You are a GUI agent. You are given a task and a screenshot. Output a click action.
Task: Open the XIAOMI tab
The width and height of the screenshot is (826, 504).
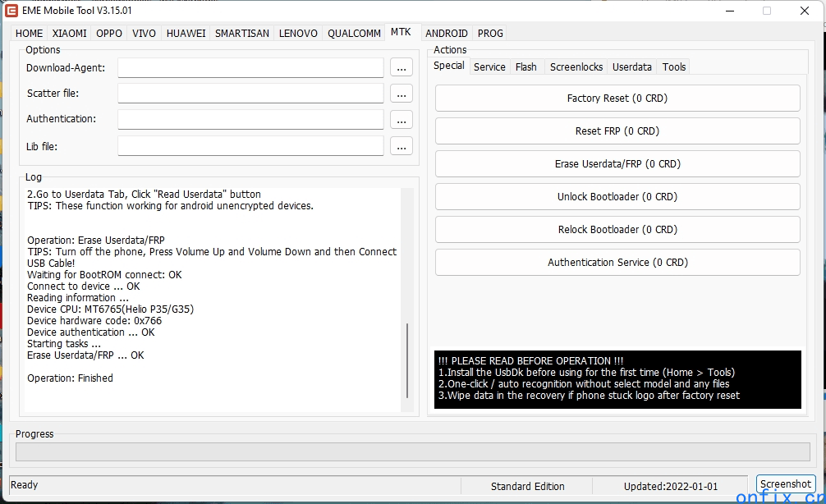coord(69,34)
